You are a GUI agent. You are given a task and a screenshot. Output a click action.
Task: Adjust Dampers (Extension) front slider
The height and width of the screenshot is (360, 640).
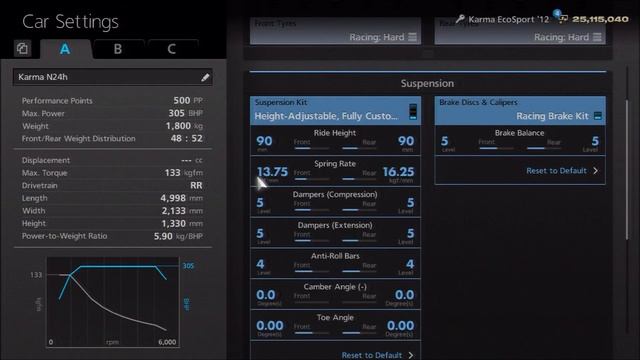click(311, 240)
